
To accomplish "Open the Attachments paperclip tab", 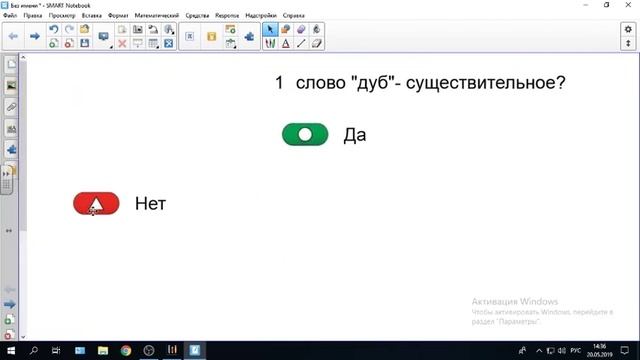I will [x=11, y=107].
